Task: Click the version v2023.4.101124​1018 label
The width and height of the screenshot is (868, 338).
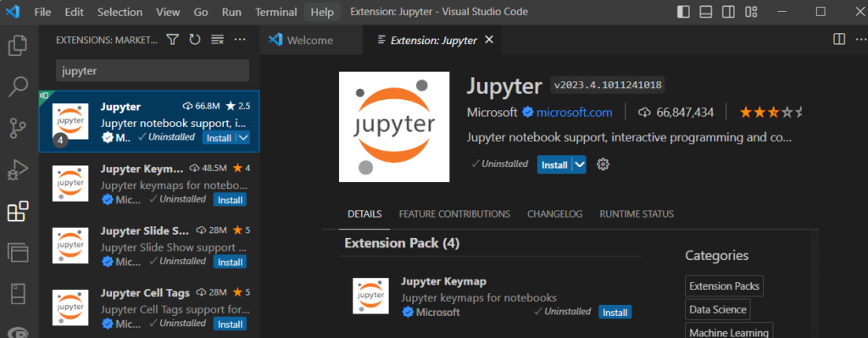Action: 608,86
